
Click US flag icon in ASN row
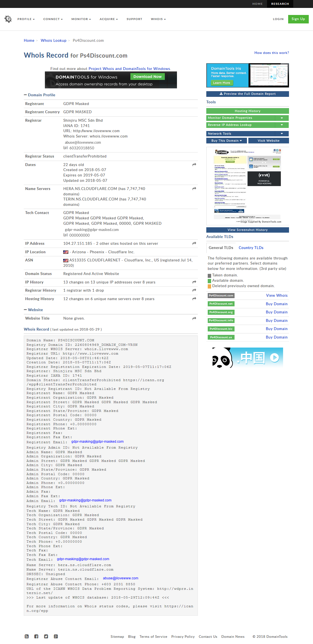66,261
